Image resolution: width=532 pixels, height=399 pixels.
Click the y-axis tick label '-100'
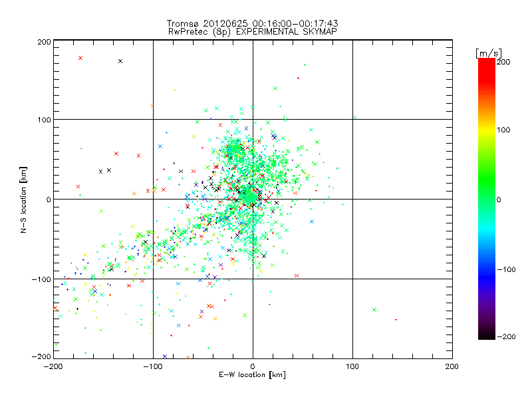41,279
